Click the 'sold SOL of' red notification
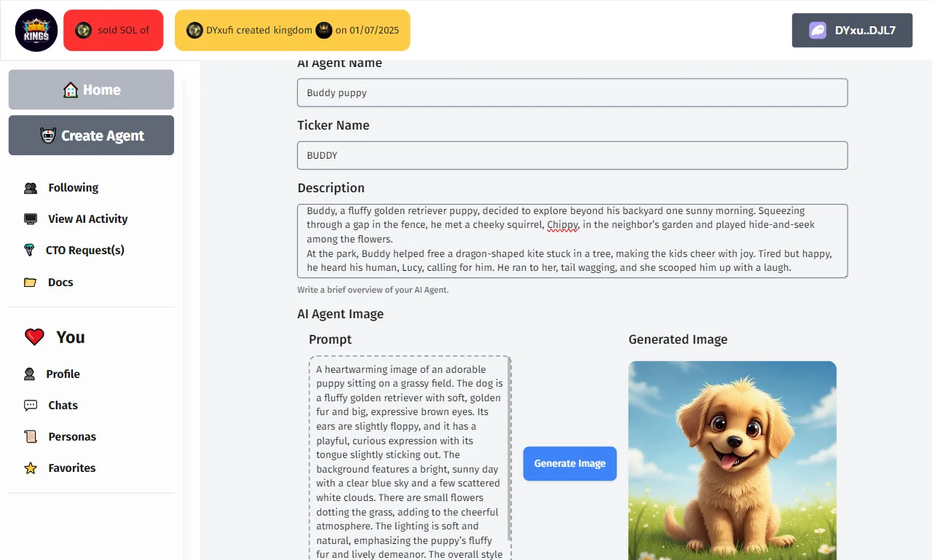The width and height of the screenshot is (932, 560). (x=114, y=31)
